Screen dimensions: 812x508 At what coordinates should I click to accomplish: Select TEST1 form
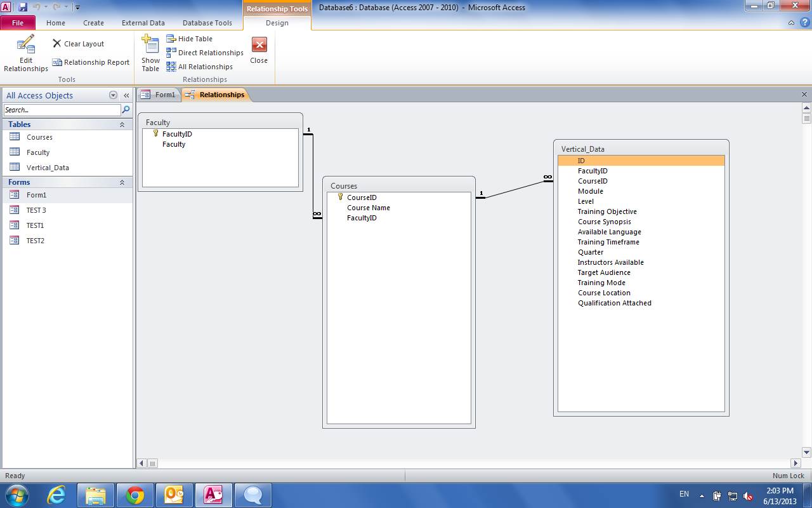click(67, 225)
